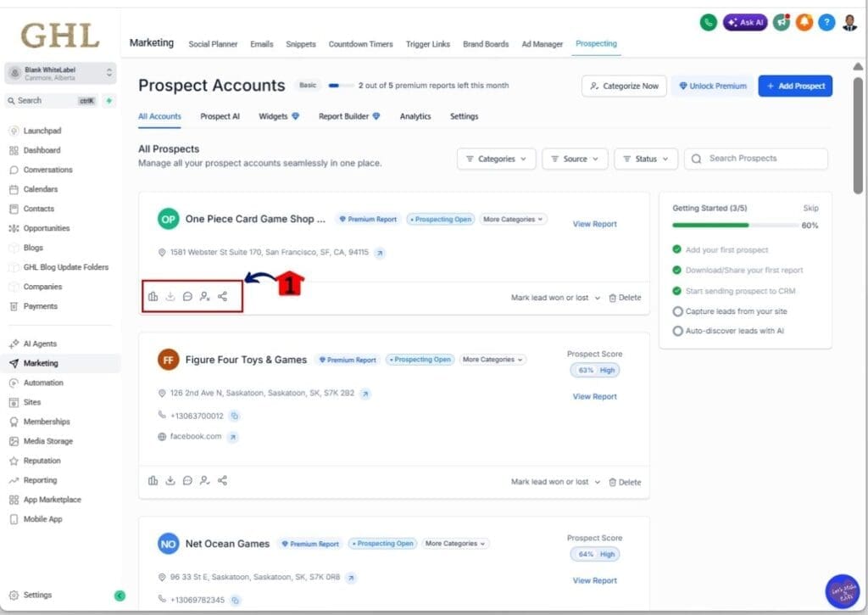The height and width of the screenshot is (615, 868).
Task: Click the orange notification bell icon
Action: click(x=804, y=22)
